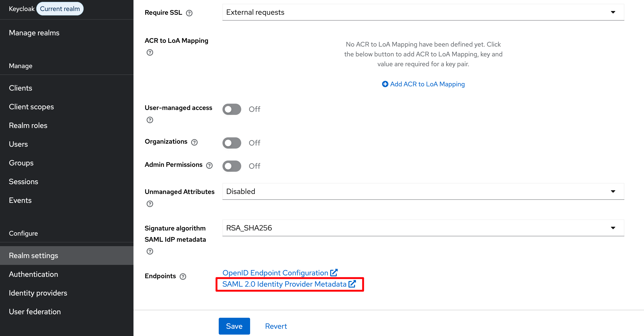Click help icon under Unmanaged Attributes

tap(150, 204)
